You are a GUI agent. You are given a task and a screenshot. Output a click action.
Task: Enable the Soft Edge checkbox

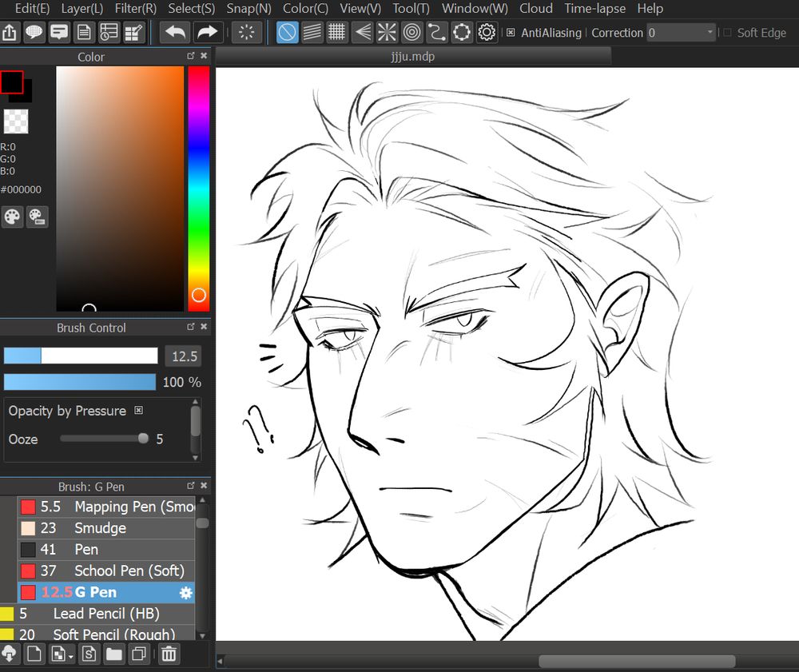(x=727, y=33)
